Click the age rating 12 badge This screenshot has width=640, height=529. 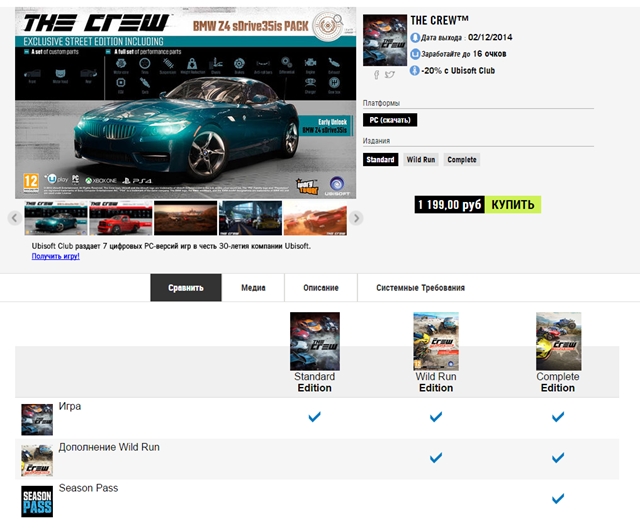[x=31, y=182]
